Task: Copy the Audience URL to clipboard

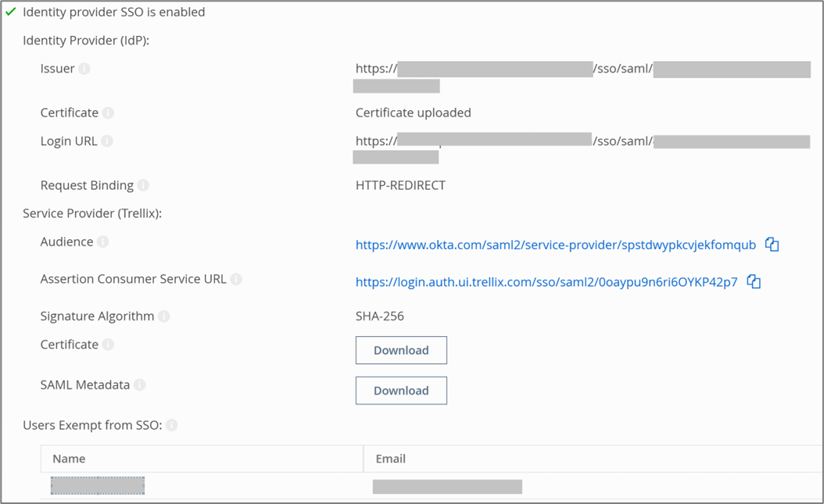Action: (772, 245)
